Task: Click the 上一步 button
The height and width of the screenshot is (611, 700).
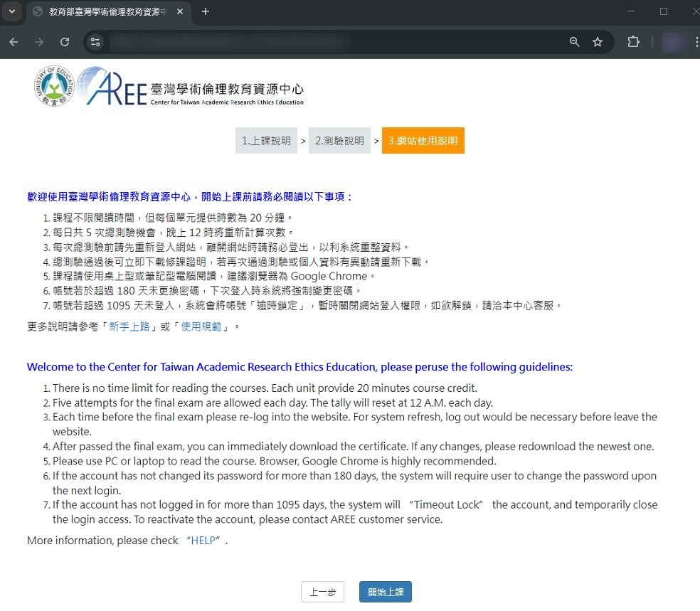Action: [322, 593]
